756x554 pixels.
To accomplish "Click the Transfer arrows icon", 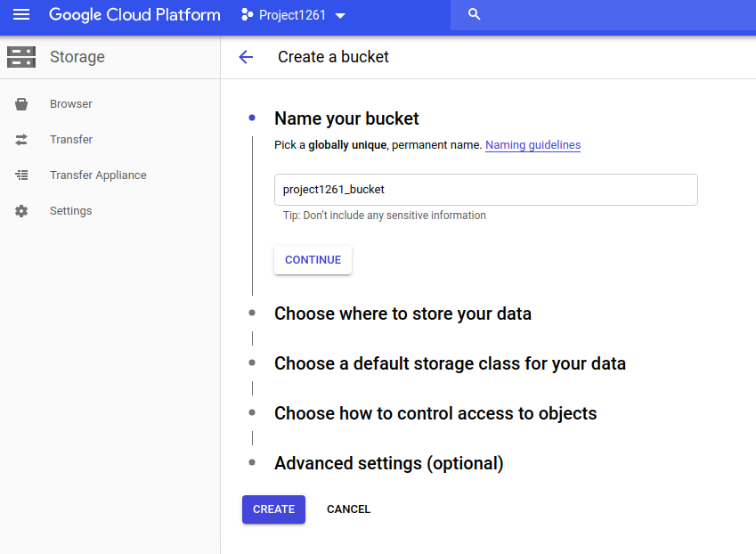I will click(21, 140).
